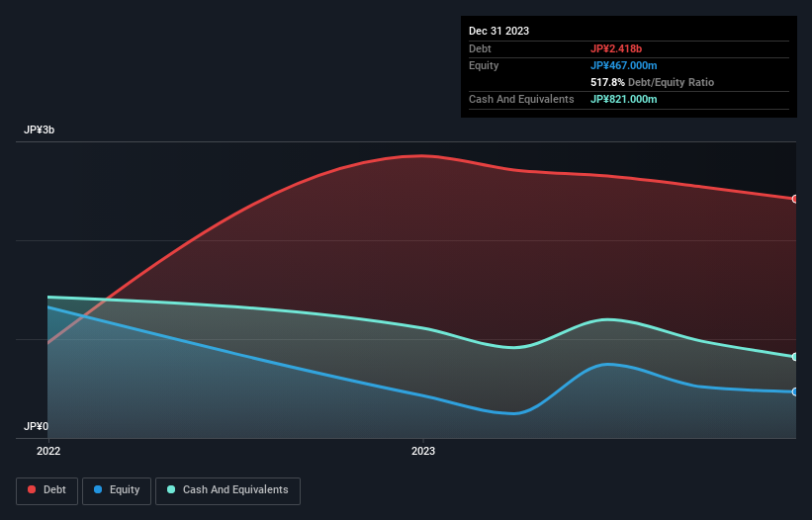Viewport: 812px width, 520px height.
Task: Click the blue Equity endpoint marker
Action: coord(795,391)
